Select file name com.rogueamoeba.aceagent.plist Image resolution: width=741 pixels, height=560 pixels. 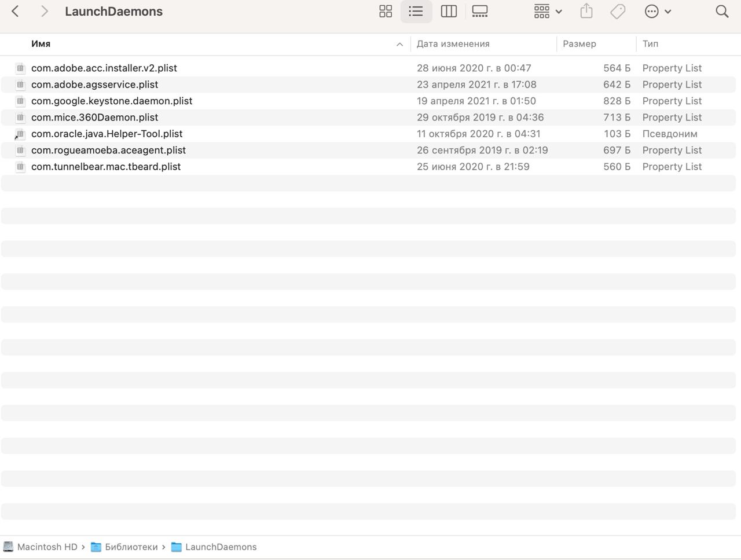108,150
